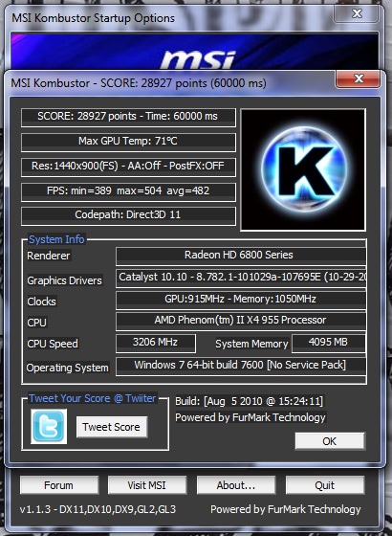
Task: Close the Kombustor SCORE results window
Action: point(359,78)
